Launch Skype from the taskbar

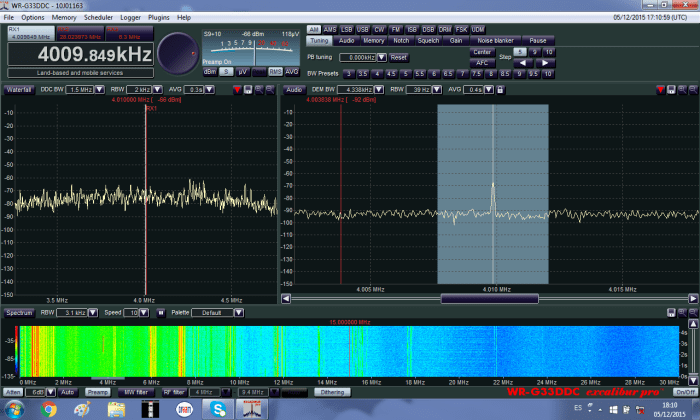tap(219, 409)
